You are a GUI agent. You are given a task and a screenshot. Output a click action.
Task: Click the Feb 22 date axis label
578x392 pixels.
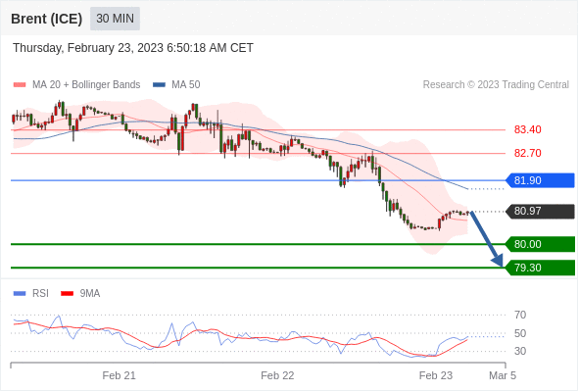coord(277,375)
